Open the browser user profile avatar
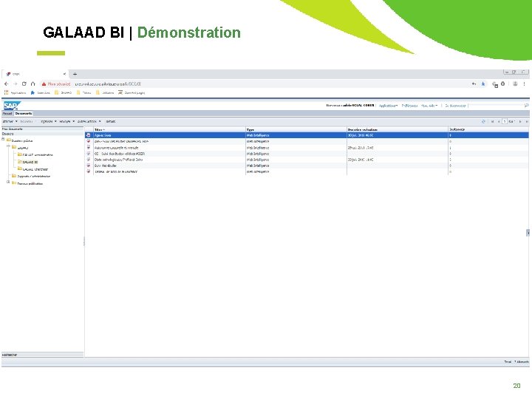 click(x=515, y=83)
